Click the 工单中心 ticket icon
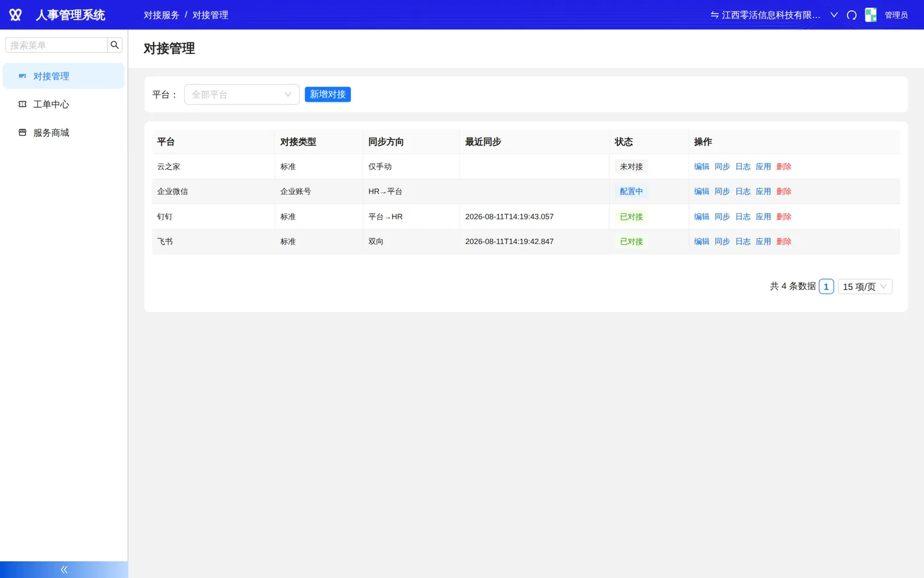Viewport: 924px width, 578px height. (x=22, y=104)
